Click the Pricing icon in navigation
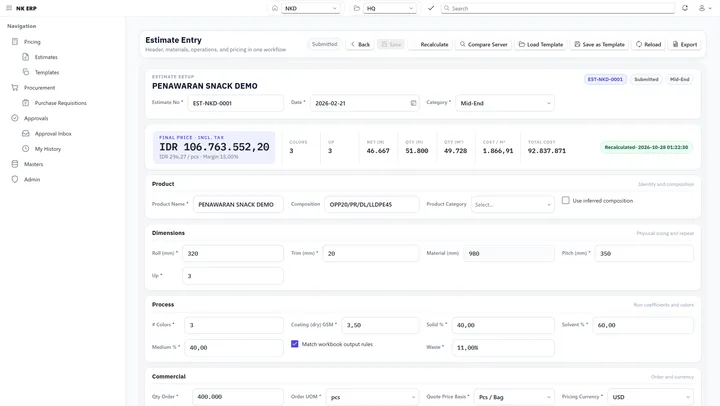The image size is (720, 406). 15,41
